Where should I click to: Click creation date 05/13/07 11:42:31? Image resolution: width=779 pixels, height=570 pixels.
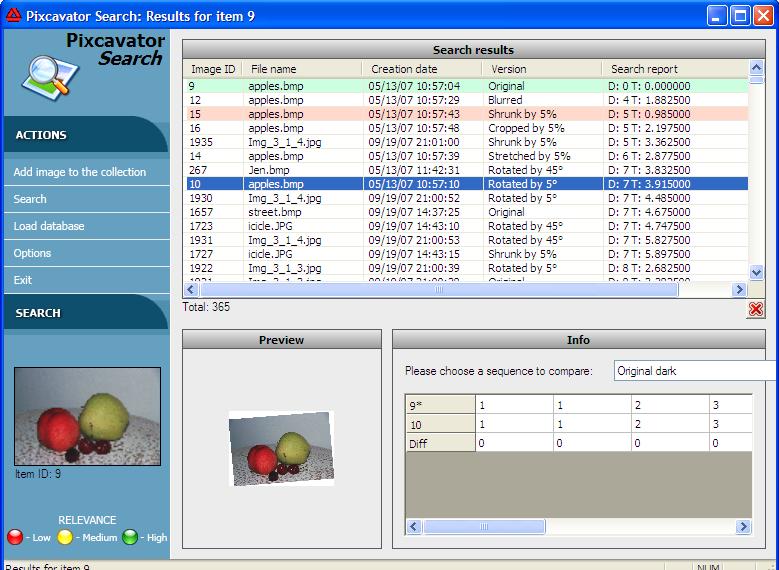pos(414,170)
